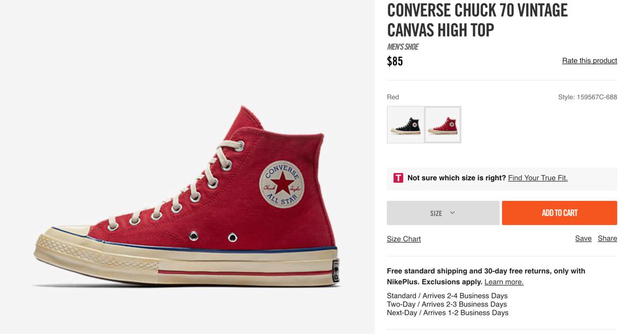Screen dimensions: 644x334
Task: Click the Not sure which size banner
Action: point(502,179)
